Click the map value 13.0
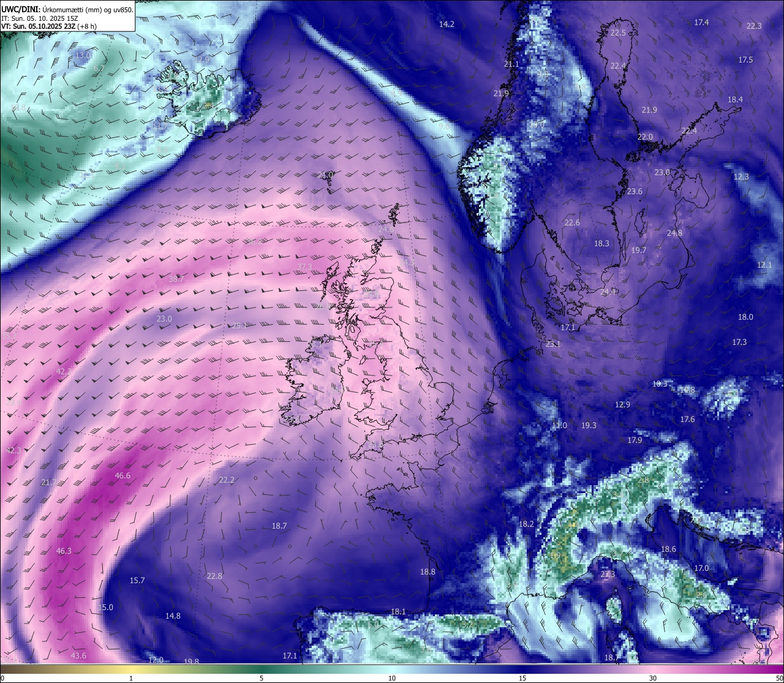 [x=83, y=56]
